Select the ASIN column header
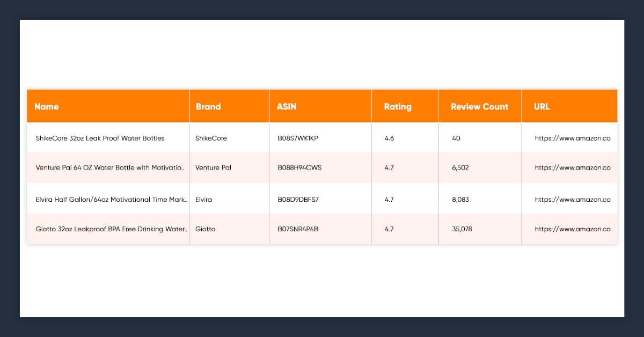644x337 pixels. [287, 106]
